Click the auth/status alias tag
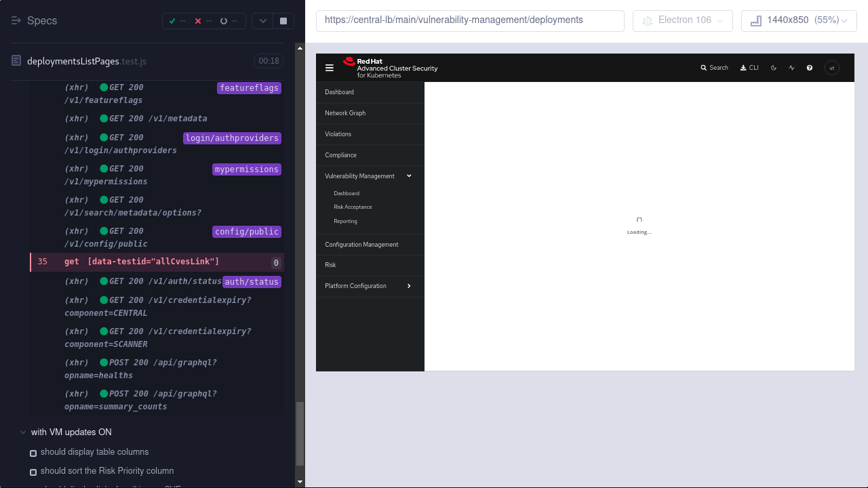 [x=252, y=282]
